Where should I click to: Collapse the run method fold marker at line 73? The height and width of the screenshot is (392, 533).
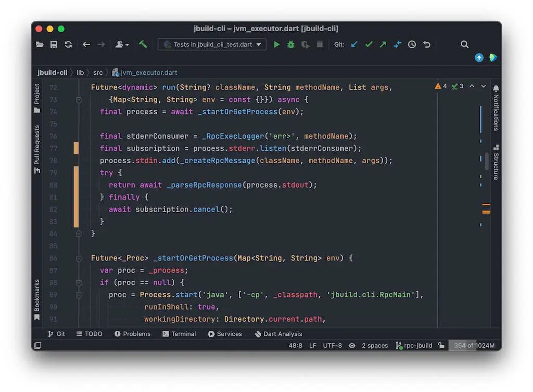pos(79,100)
